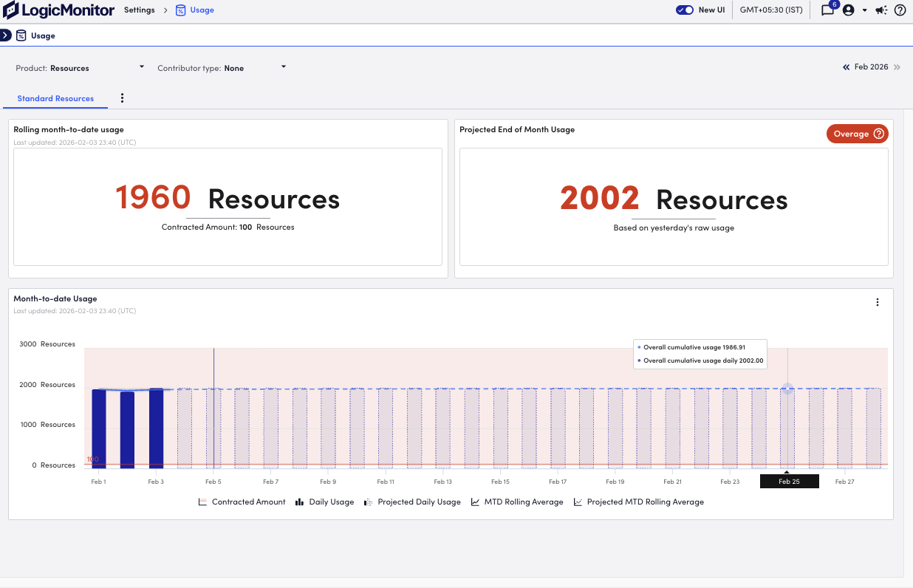
Task: Expand the sidebar using the chevron icon
Action: click(5, 35)
